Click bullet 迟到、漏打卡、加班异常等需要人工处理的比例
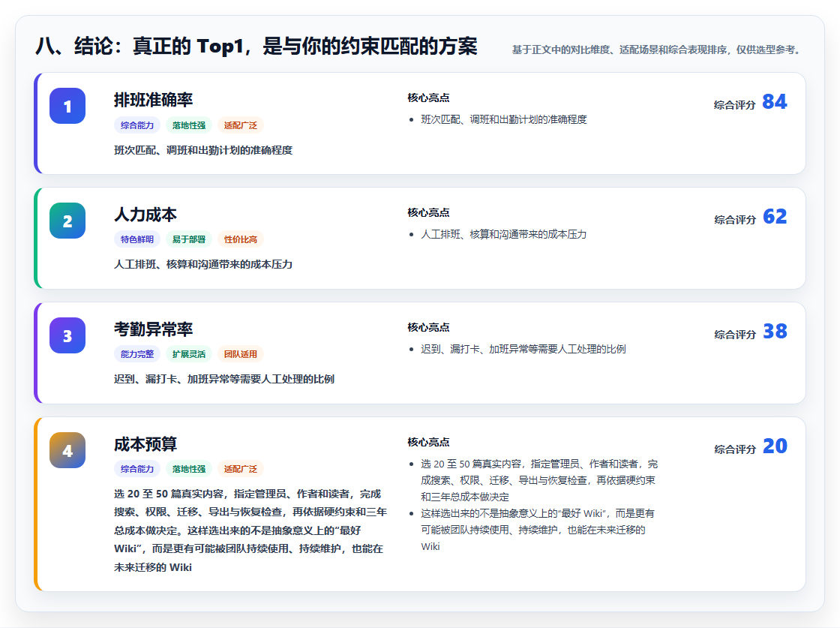 523,349
